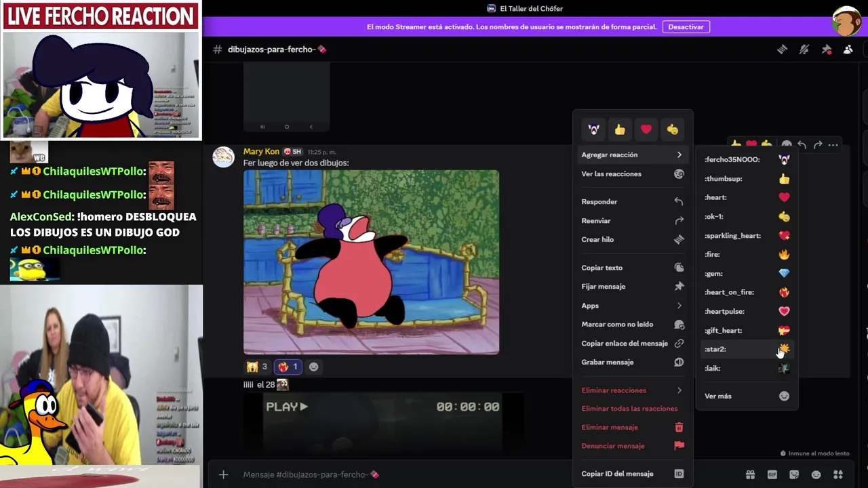Open the sticker picker in message bar
Screen dimensions: 868x488
(794, 474)
